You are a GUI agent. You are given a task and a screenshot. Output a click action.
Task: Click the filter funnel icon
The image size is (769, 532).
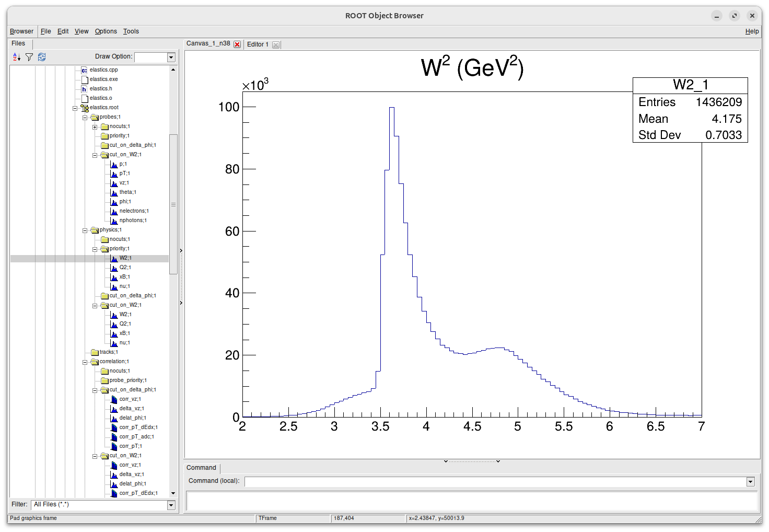pyautogui.click(x=29, y=57)
